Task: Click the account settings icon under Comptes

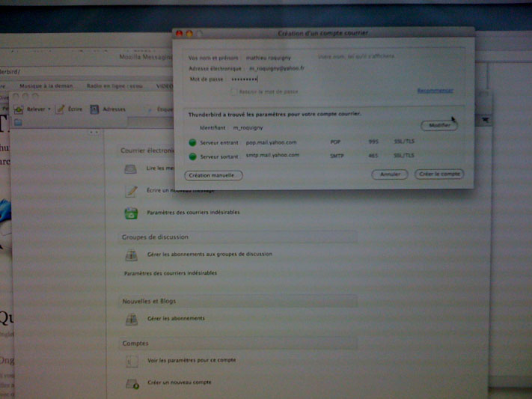Action: [x=132, y=362]
